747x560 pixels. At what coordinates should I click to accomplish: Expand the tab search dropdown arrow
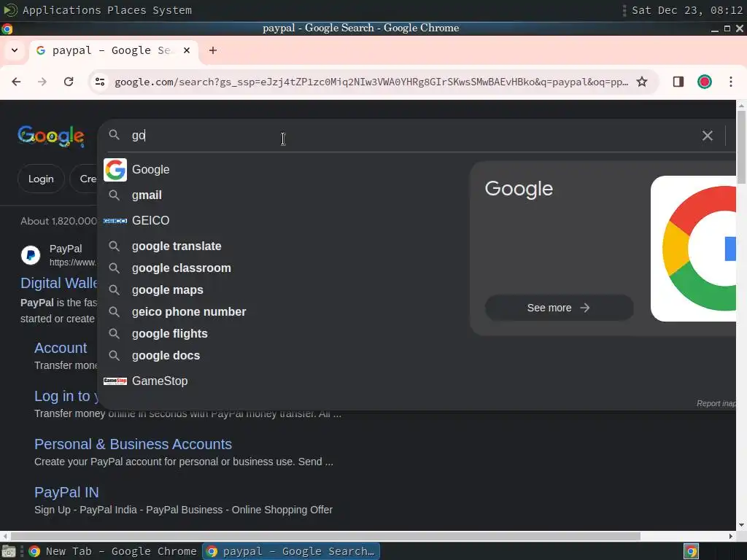click(x=15, y=50)
